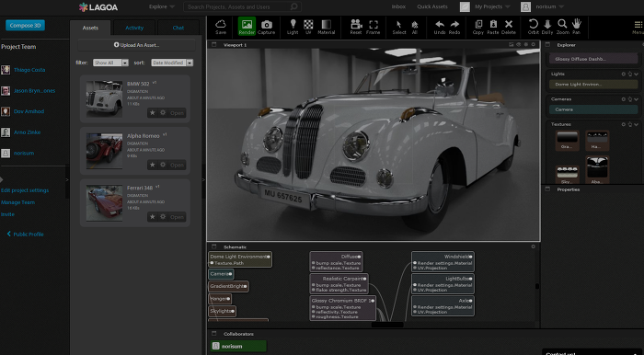The image size is (644, 355).
Task: Click the Lagoa logo
Action: click(x=98, y=6)
